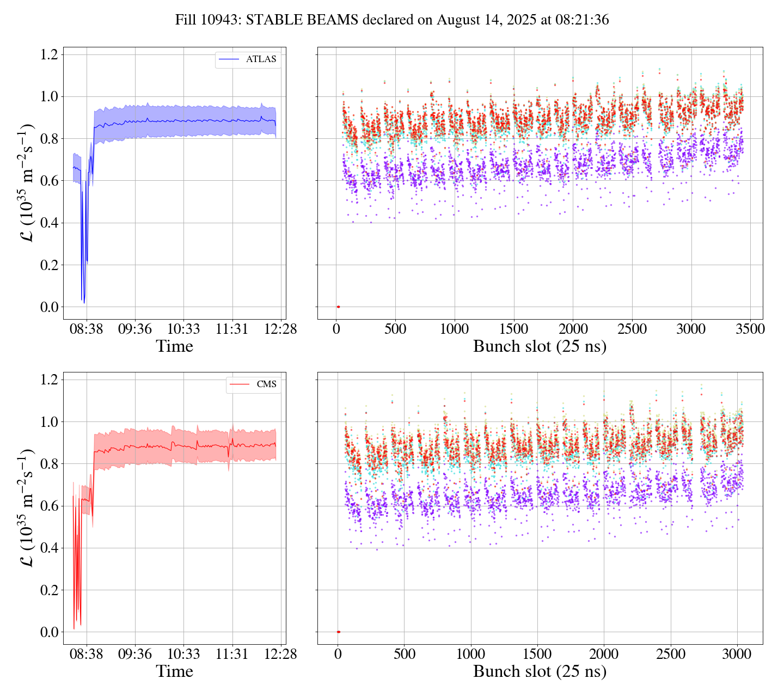Click the CMS legend label

(x=266, y=384)
